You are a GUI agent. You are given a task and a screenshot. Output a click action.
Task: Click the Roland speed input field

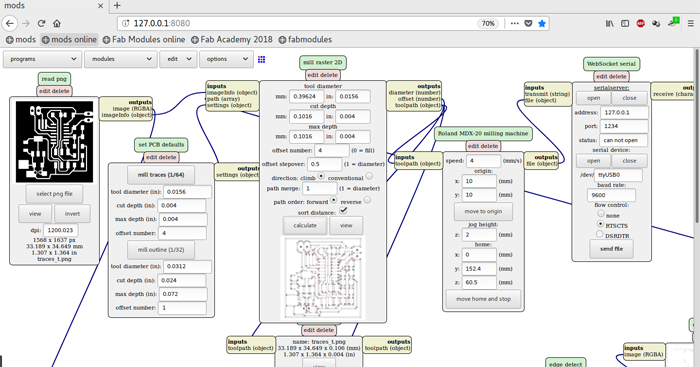click(x=483, y=160)
